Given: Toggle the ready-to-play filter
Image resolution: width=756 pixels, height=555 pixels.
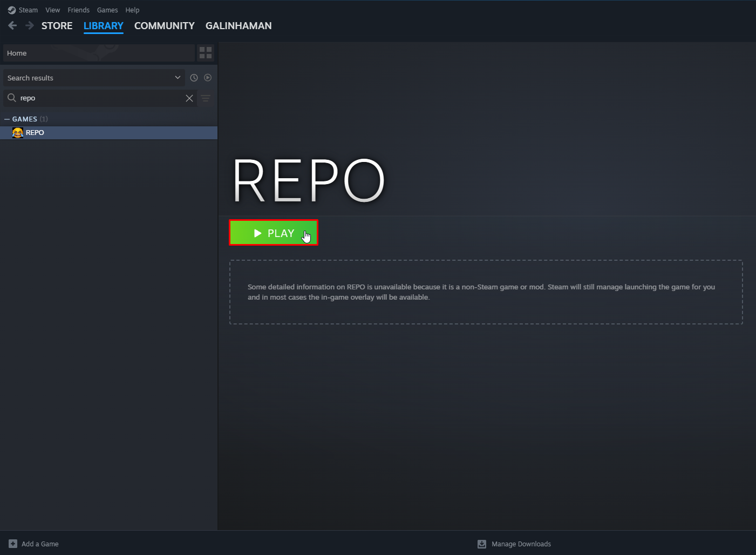Looking at the screenshot, I should [x=208, y=77].
